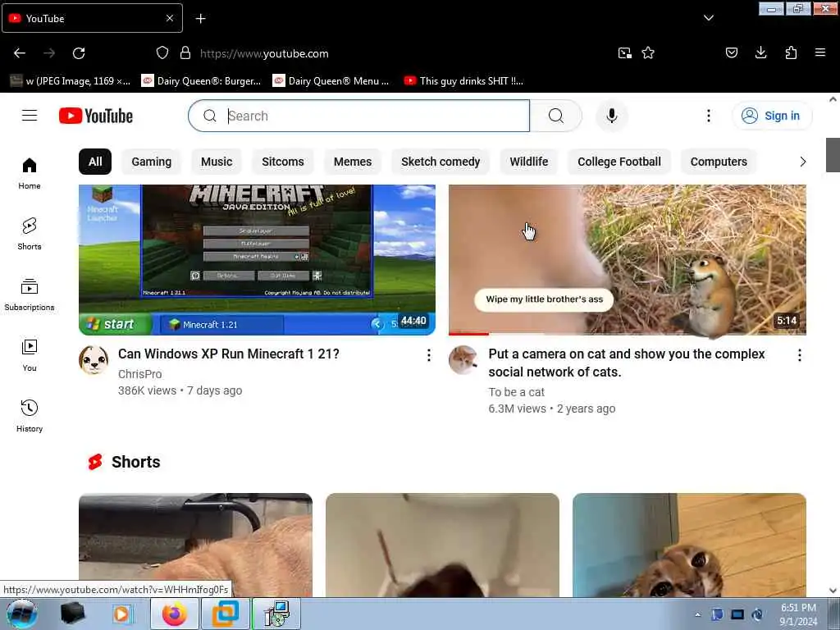Click the YouTube logo
Screen dimensions: 840x630
96,116
